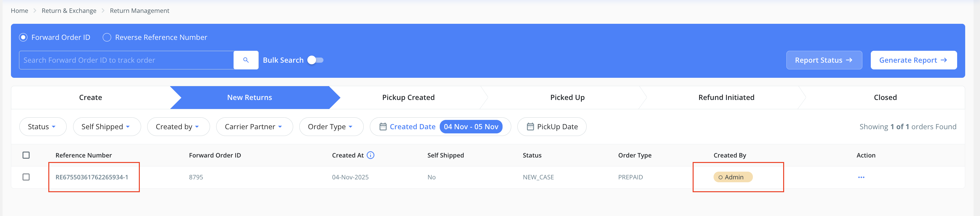Click the circle icon in the Admin badge
This screenshot has width=980, height=216.
pyautogui.click(x=720, y=177)
